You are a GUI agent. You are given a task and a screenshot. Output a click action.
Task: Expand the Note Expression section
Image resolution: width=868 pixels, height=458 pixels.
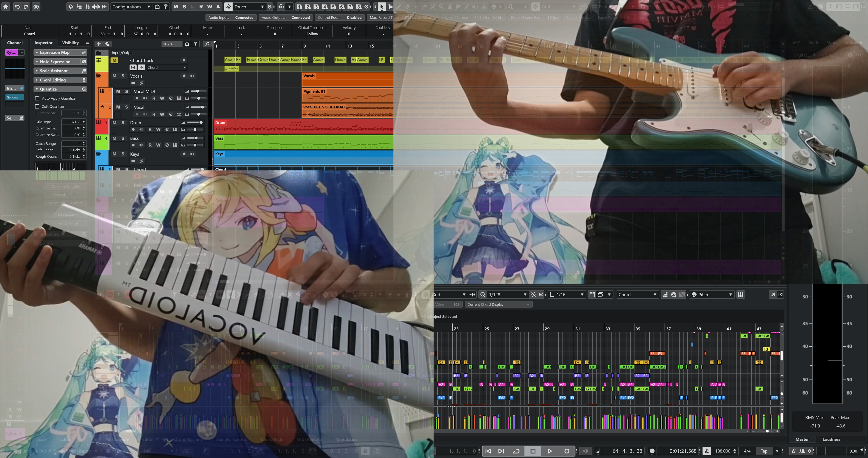click(x=61, y=62)
